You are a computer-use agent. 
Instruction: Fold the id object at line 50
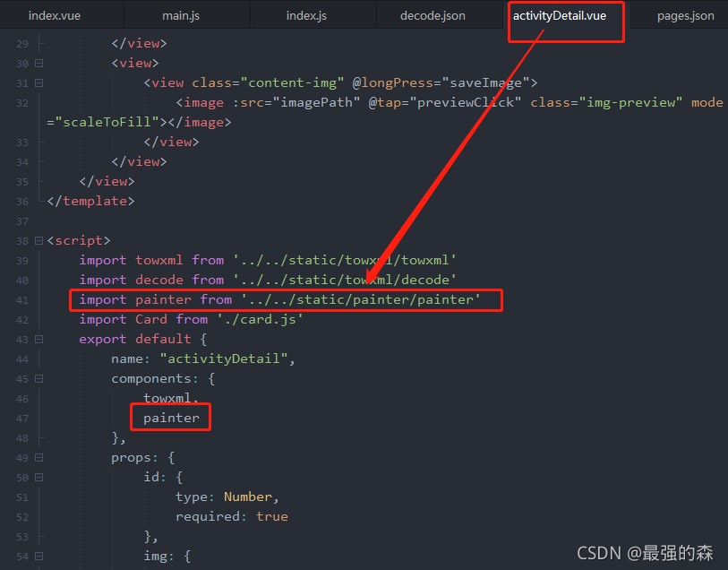tap(39, 477)
